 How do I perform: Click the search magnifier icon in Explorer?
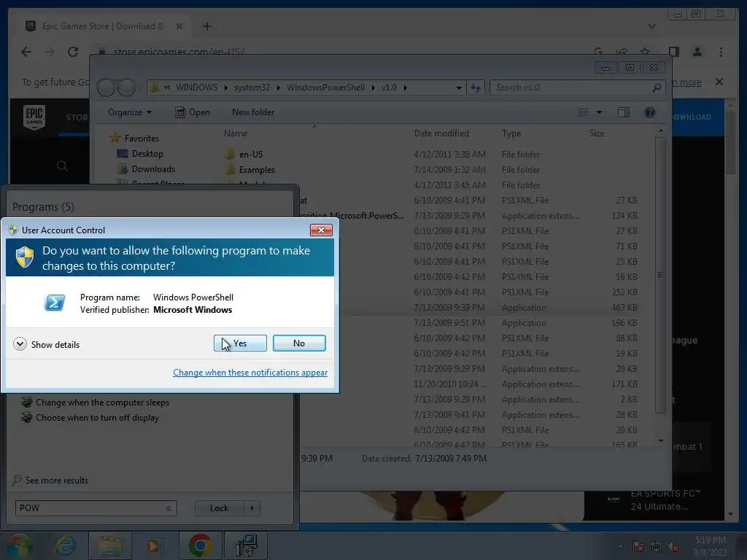tap(657, 87)
